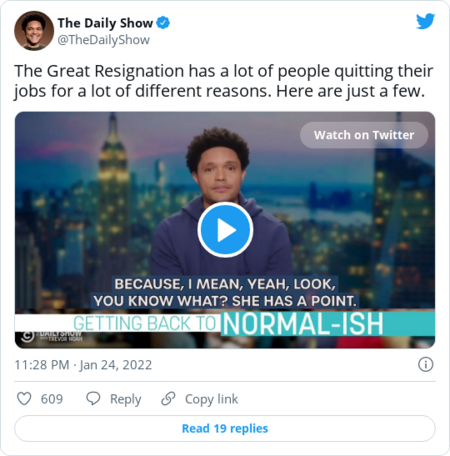The image size is (450, 456).
Task: Open Read 19 replies
Action: click(225, 428)
